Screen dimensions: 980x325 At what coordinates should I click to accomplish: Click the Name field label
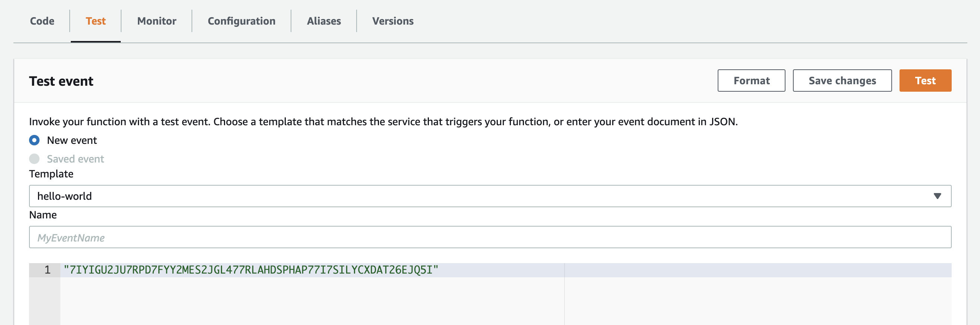point(42,215)
